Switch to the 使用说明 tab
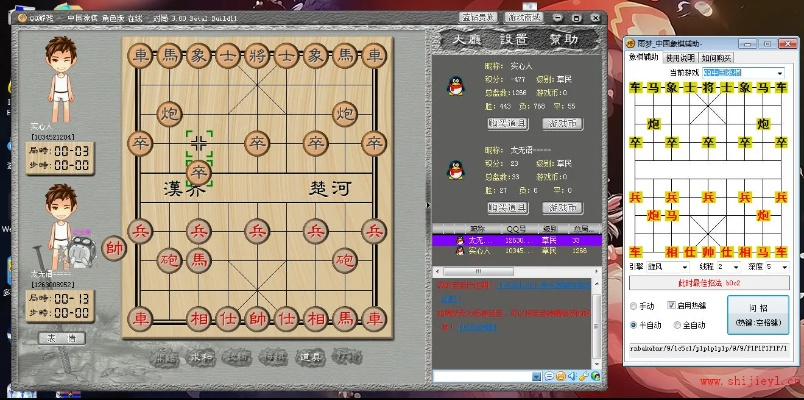 680,58
